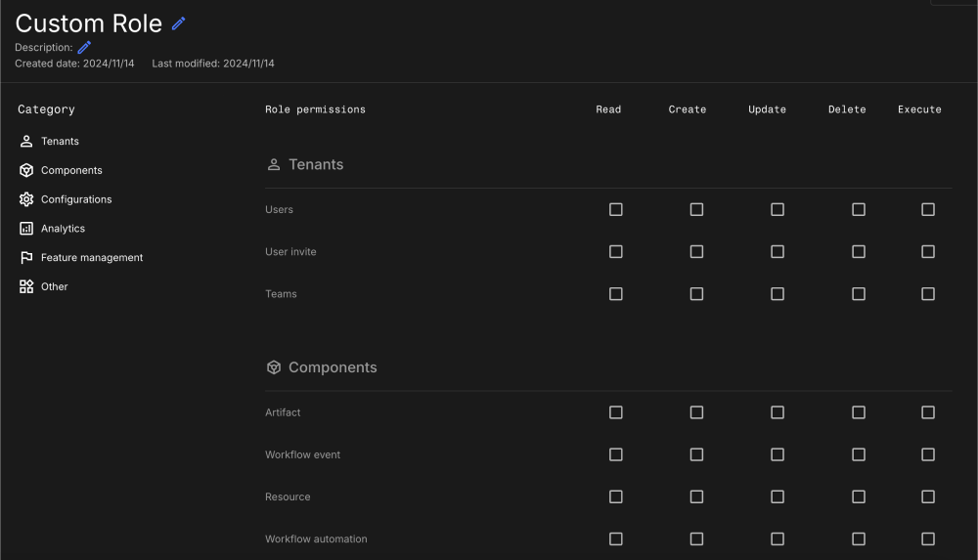Click the Components section heading icon
The height and width of the screenshot is (560, 978).
(x=274, y=367)
